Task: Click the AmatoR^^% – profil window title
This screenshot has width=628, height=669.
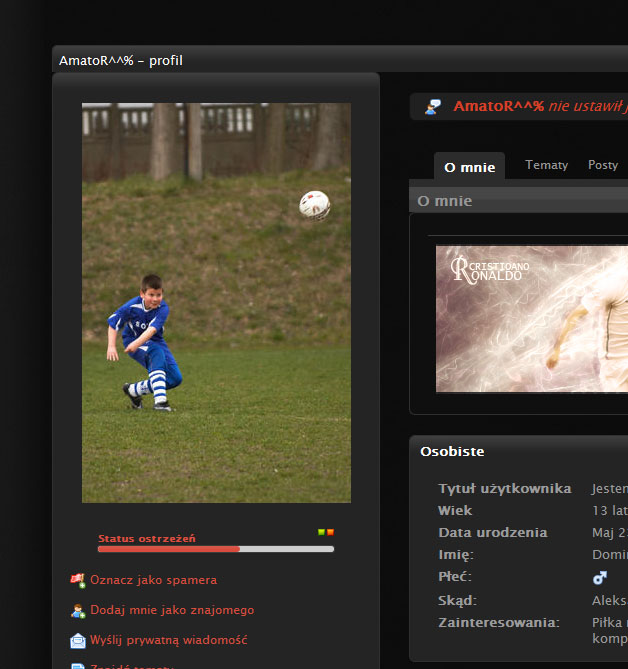Action: point(120,61)
